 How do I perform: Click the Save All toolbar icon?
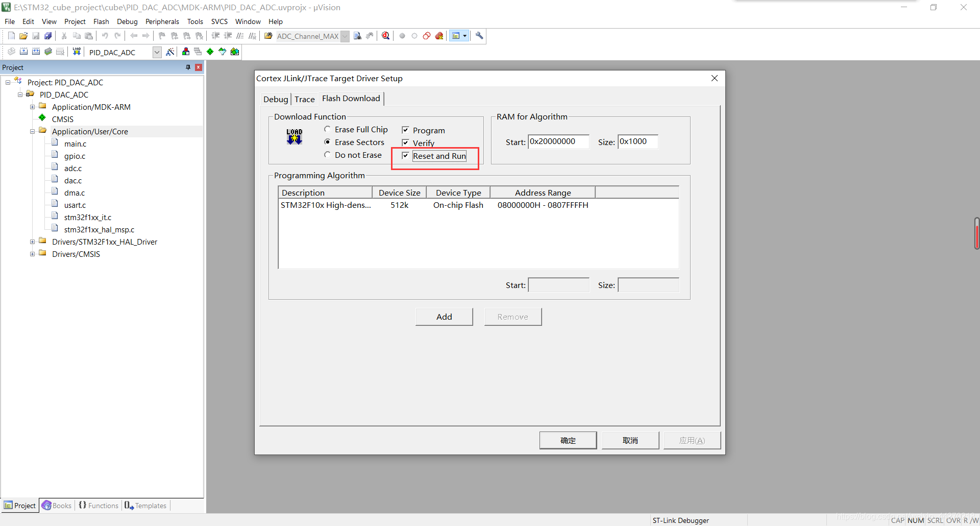(x=48, y=36)
